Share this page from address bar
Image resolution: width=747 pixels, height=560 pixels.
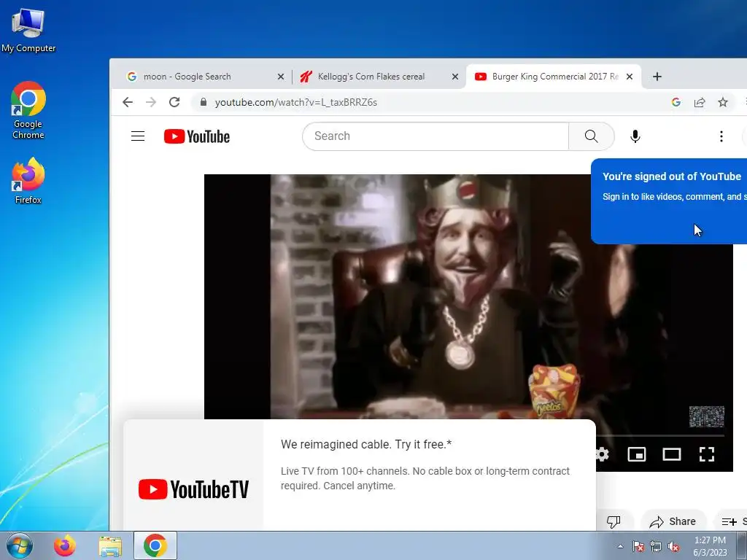(700, 102)
